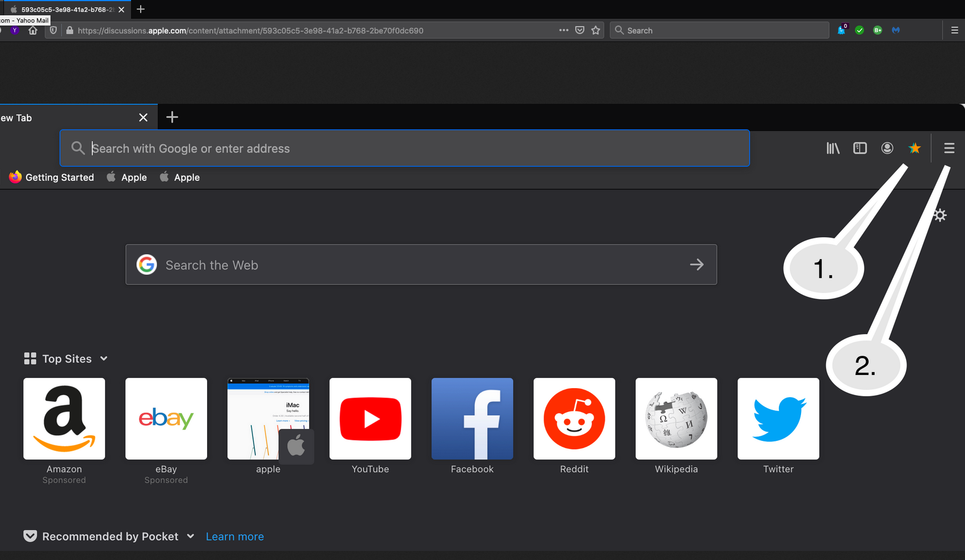Focus Search with Google or enter address bar
The height and width of the screenshot is (560, 965).
tap(404, 149)
